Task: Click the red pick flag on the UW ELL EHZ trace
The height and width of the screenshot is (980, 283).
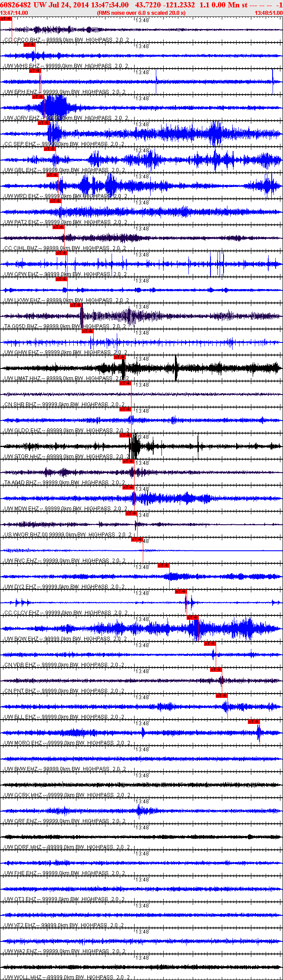Action: (221, 696)
